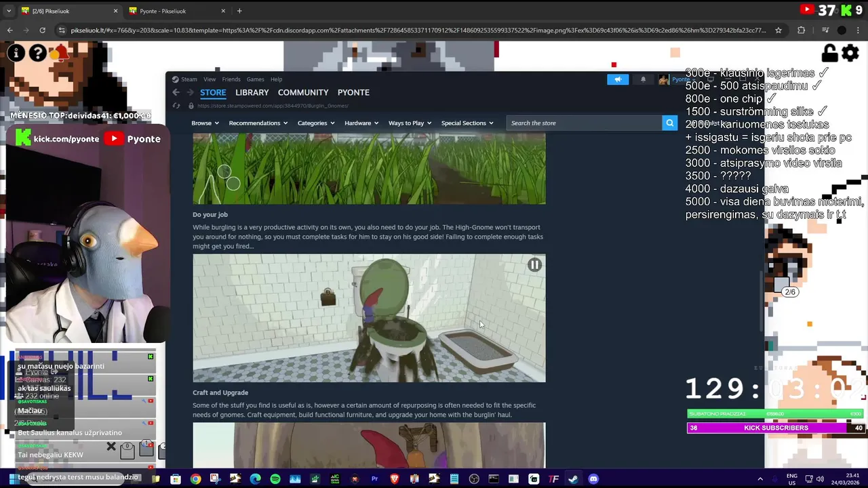868x488 pixels.
Task: Open a new browser tab
Action: (x=239, y=11)
